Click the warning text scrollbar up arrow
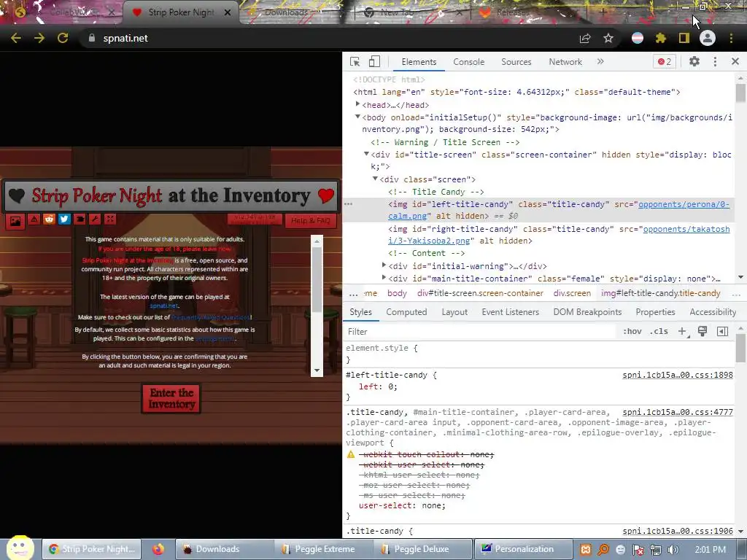 click(317, 241)
